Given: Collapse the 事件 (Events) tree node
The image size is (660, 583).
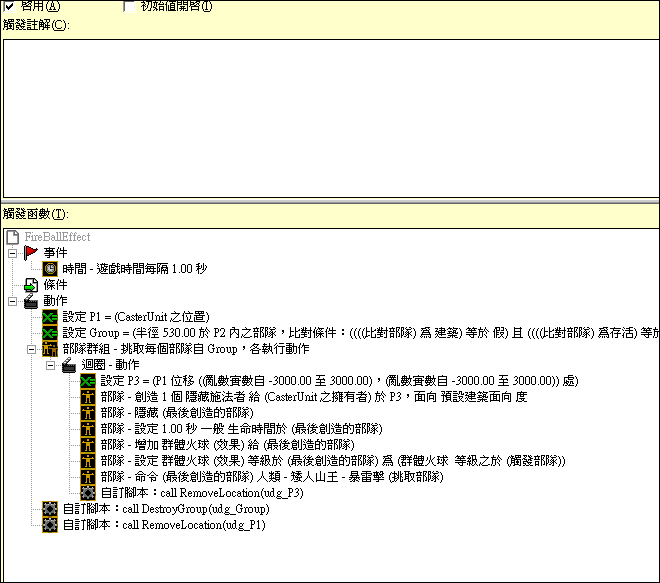Looking at the screenshot, I should (x=12, y=253).
